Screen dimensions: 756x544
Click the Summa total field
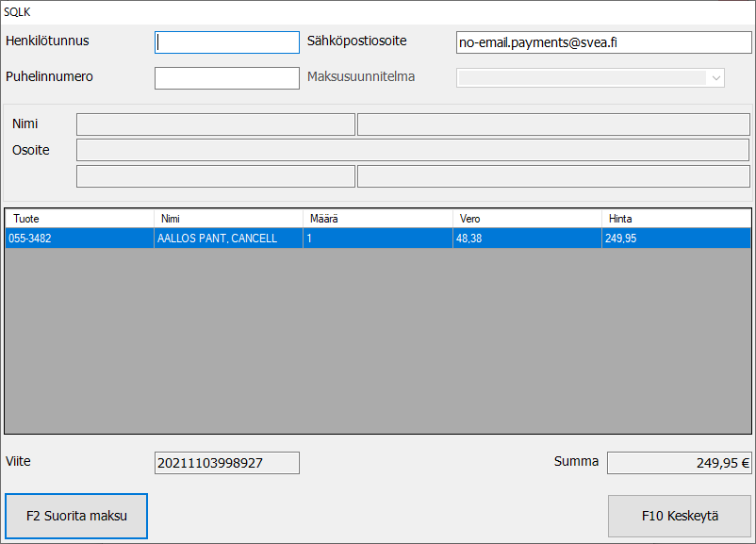[x=679, y=463]
